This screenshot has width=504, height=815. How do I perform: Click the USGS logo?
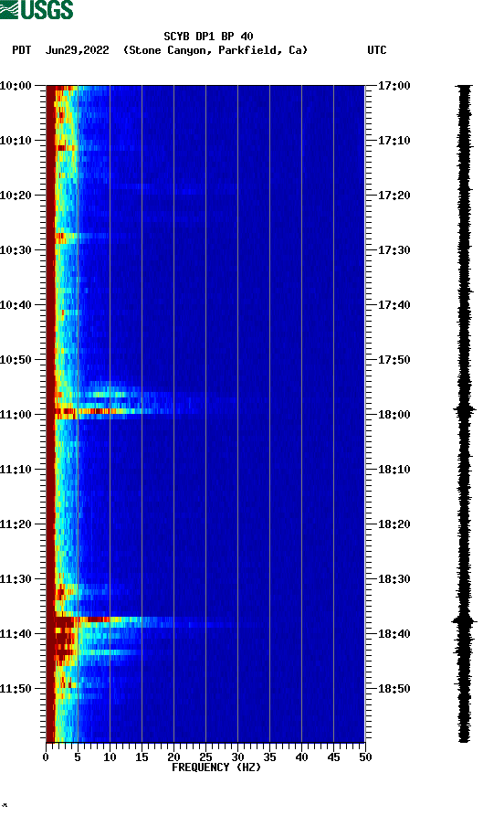[37, 9]
